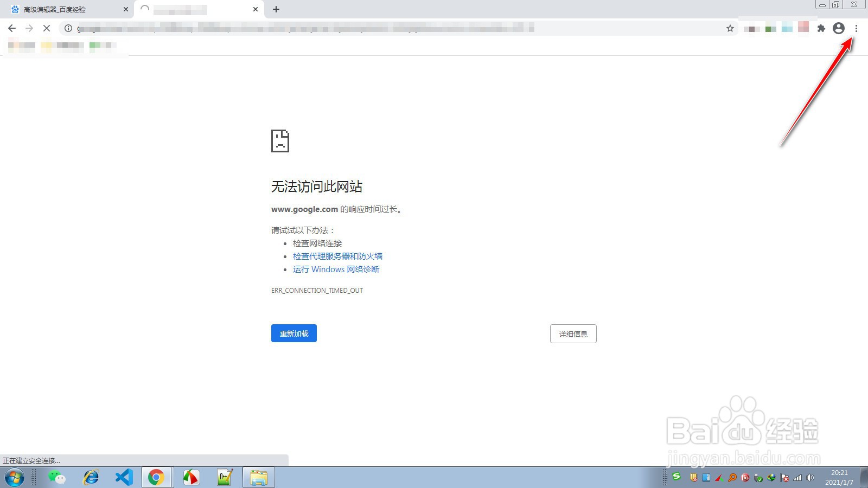Click the browser back arrow
868x488 pixels.
12,28
